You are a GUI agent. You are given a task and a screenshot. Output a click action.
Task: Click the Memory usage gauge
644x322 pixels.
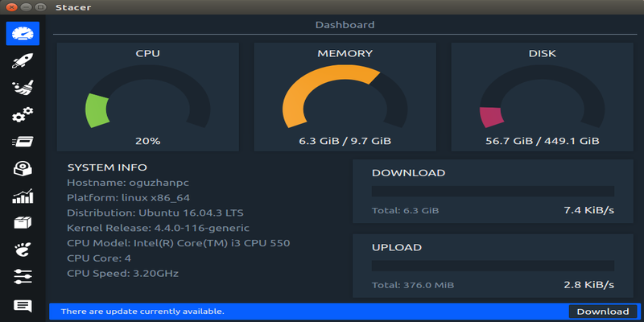[x=345, y=97]
